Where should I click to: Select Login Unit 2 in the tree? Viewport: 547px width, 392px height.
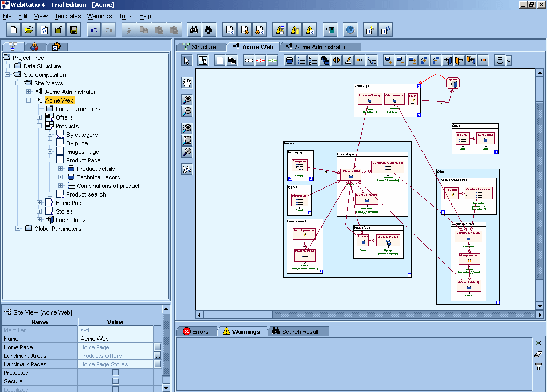tap(71, 220)
